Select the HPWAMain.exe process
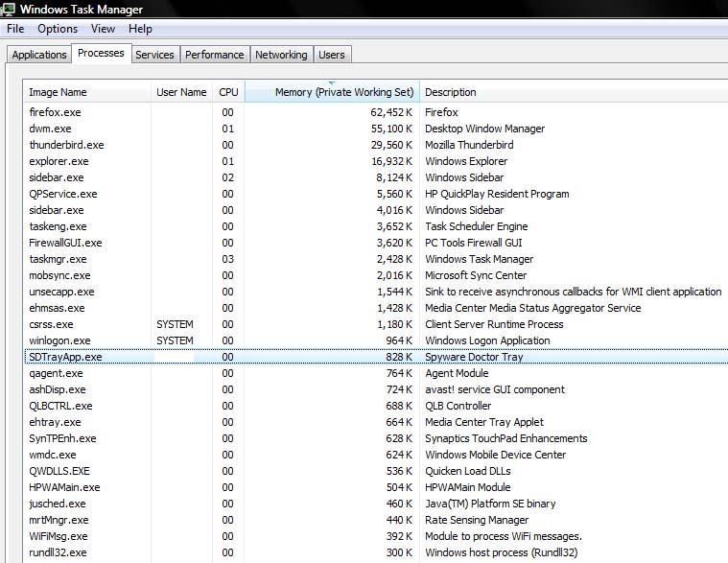 point(376,487)
